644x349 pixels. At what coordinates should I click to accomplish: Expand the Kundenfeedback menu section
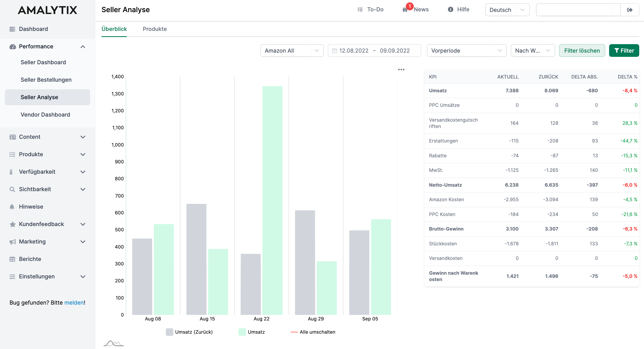(83, 224)
